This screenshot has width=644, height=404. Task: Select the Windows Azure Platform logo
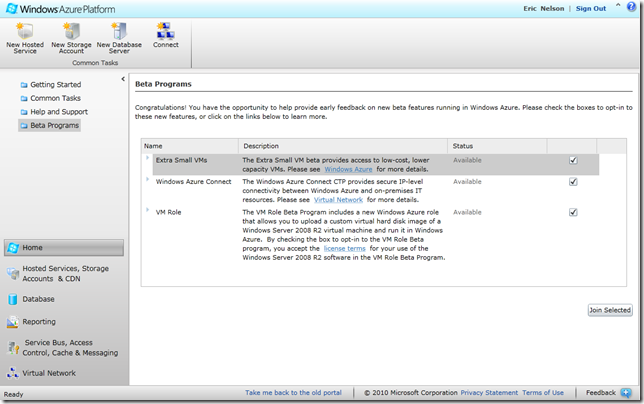(60, 9)
